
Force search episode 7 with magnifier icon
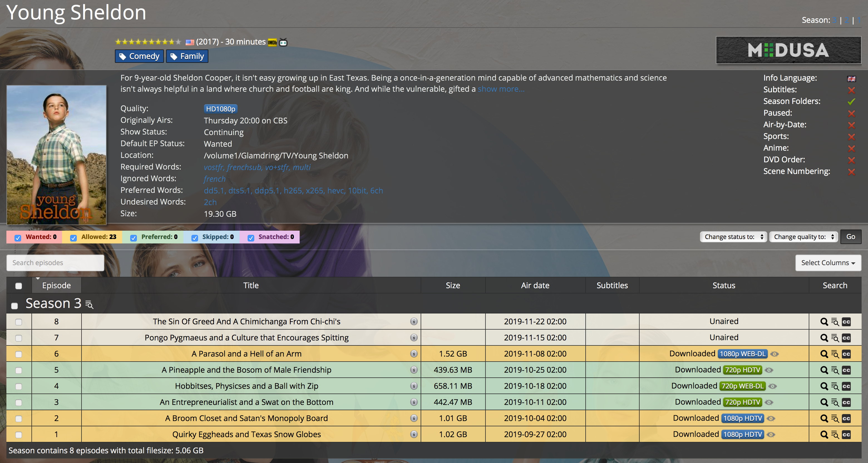click(824, 338)
